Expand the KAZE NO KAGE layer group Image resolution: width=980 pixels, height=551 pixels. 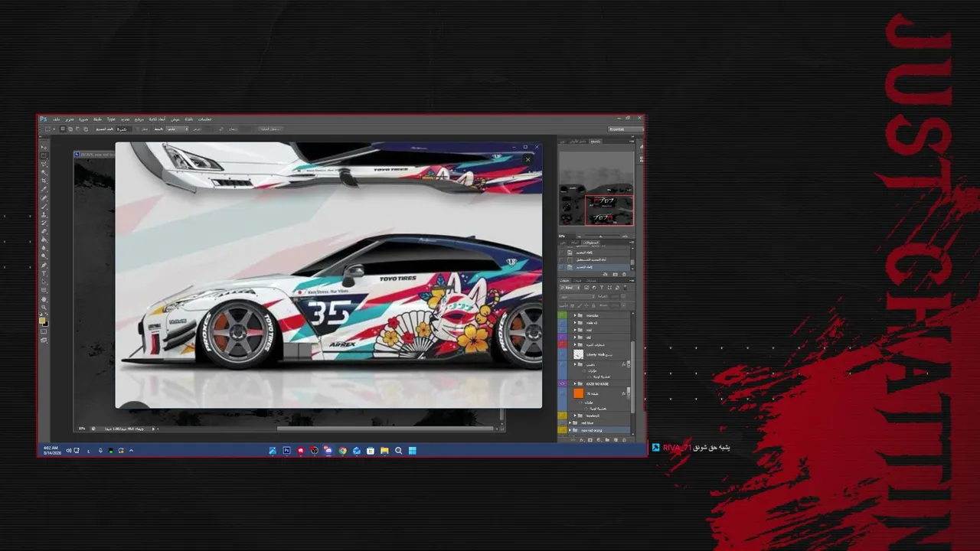575,383
